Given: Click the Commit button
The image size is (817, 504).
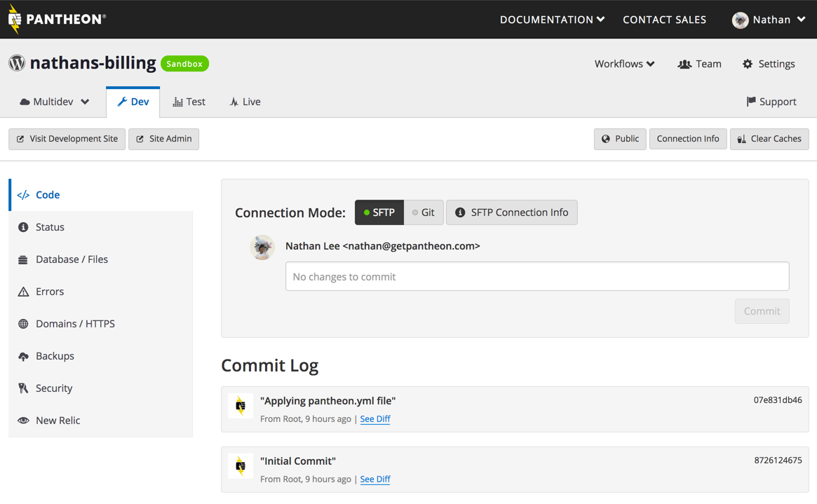Looking at the screenshot, I should coord(762,311).
